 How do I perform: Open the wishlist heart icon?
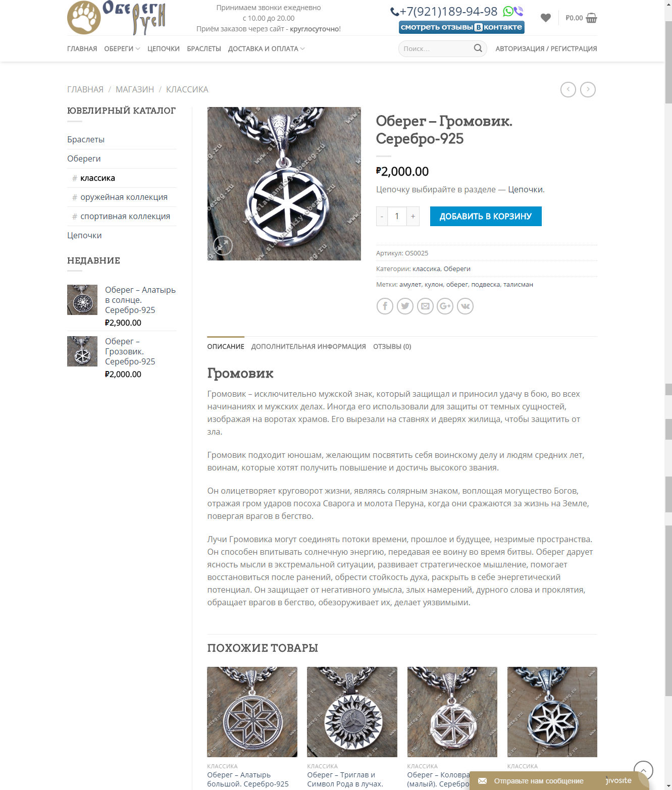pos(545,18)
